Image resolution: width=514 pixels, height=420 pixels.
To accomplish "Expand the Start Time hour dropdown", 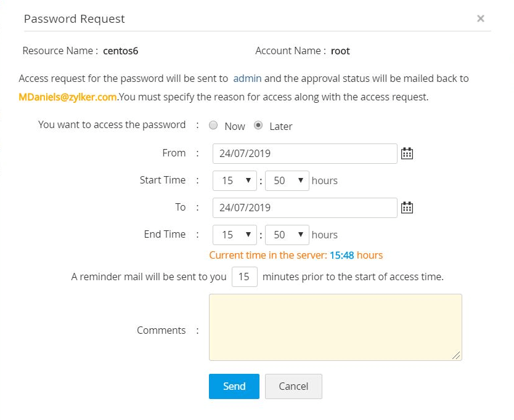I will [234, 180].
